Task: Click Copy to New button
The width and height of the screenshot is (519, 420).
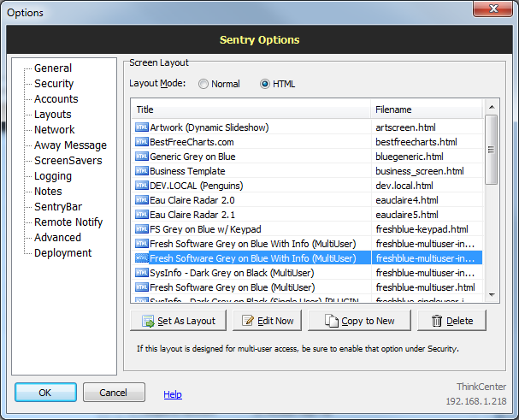Action: pos(359,321)
